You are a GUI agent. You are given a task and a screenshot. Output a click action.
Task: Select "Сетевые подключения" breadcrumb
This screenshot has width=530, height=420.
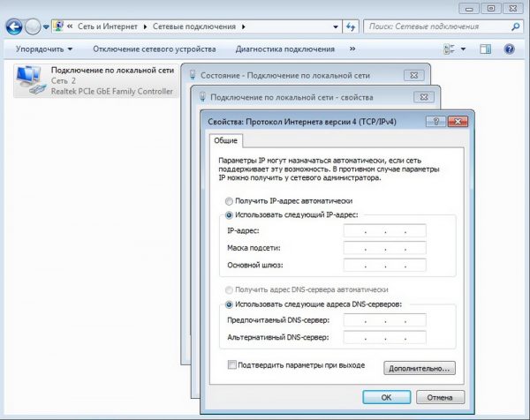tap(194, 26)
